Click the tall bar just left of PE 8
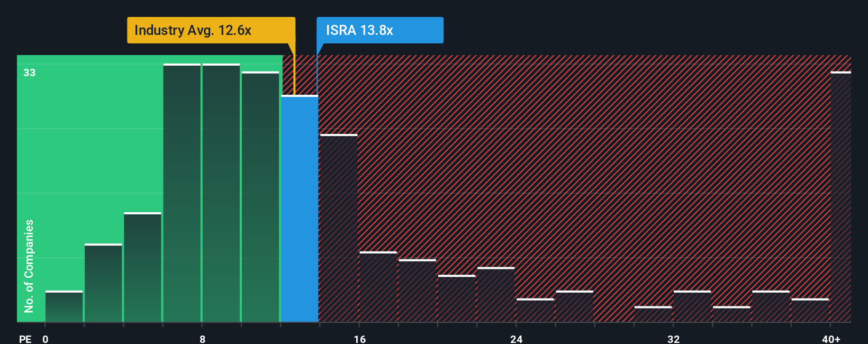This screenshot has height=344, width=868. click(x=182, y=193)
